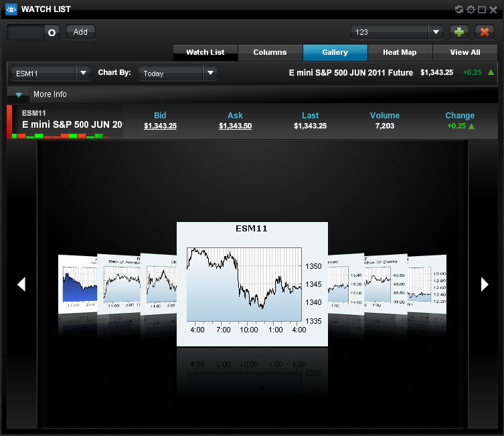This screenshot has height=436, width=504.
Task: Click the refresh icon in title bar
Action: 459,9
